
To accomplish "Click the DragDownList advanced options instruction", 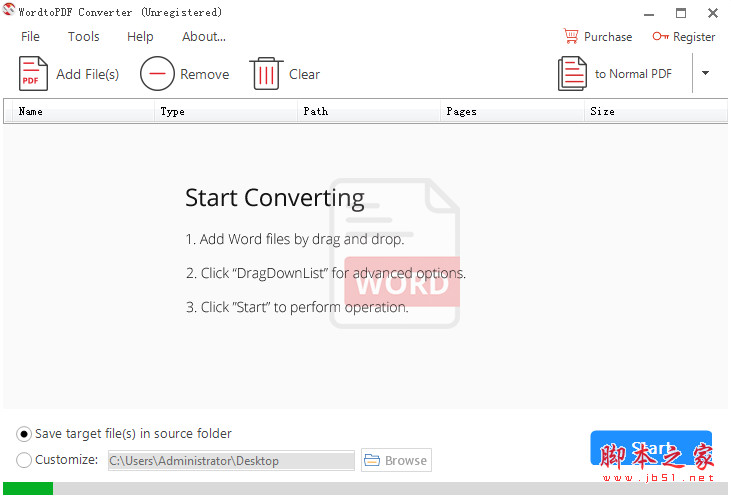I will coord(325,273).
